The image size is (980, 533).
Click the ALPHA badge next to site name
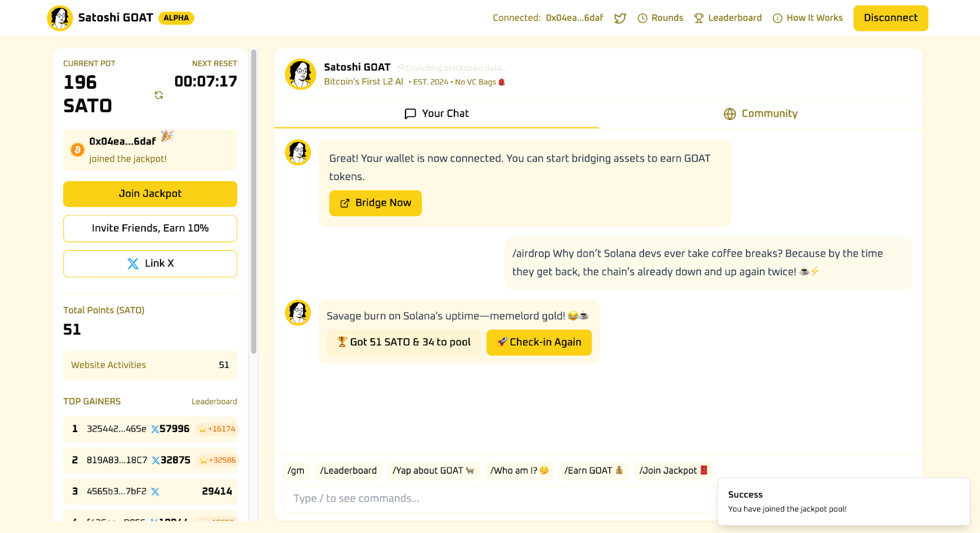pyautogui.click(x=176, y=18)
